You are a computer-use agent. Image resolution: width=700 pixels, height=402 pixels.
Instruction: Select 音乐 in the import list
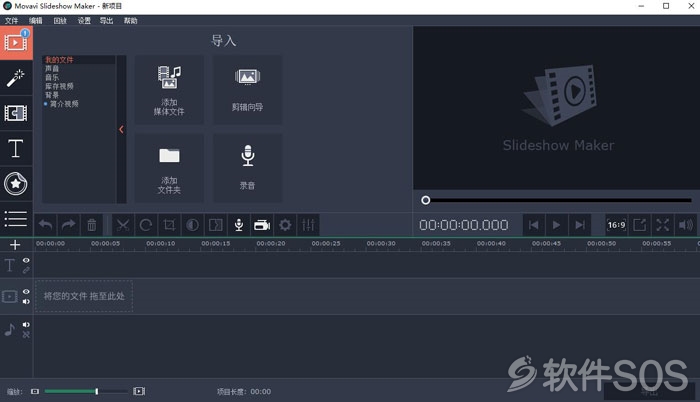[52, 77]
